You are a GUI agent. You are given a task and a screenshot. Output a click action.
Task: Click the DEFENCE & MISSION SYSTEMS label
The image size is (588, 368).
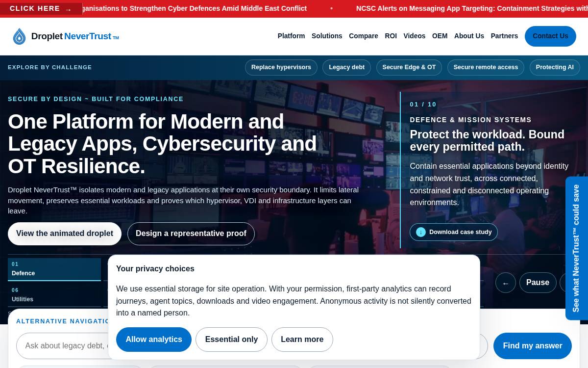click(470, 120)
